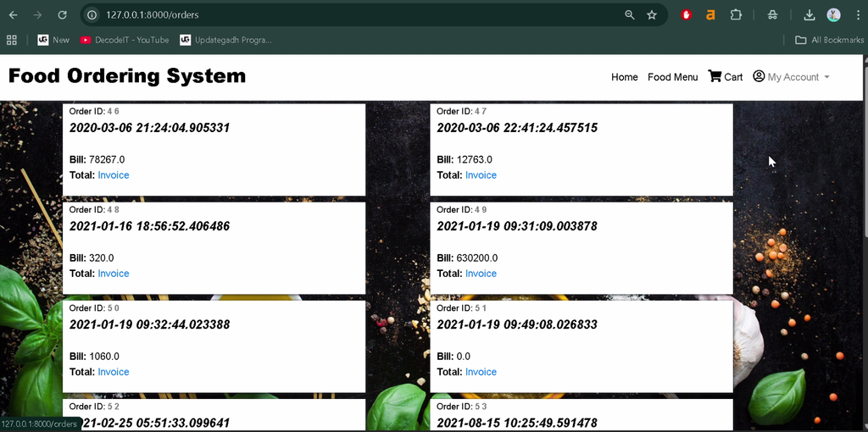Select date 2021-01-16 18:56:52.406486
868x432 pixels.
(x=149, y=226)
